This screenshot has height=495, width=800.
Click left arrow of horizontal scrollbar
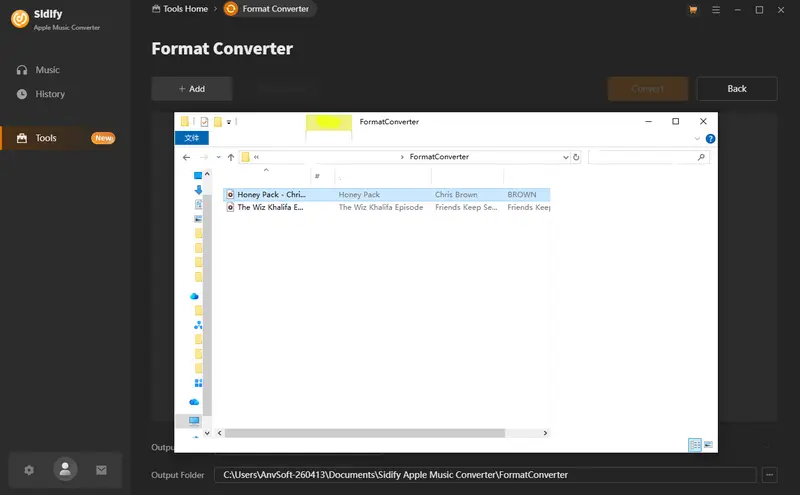point(219,433)
